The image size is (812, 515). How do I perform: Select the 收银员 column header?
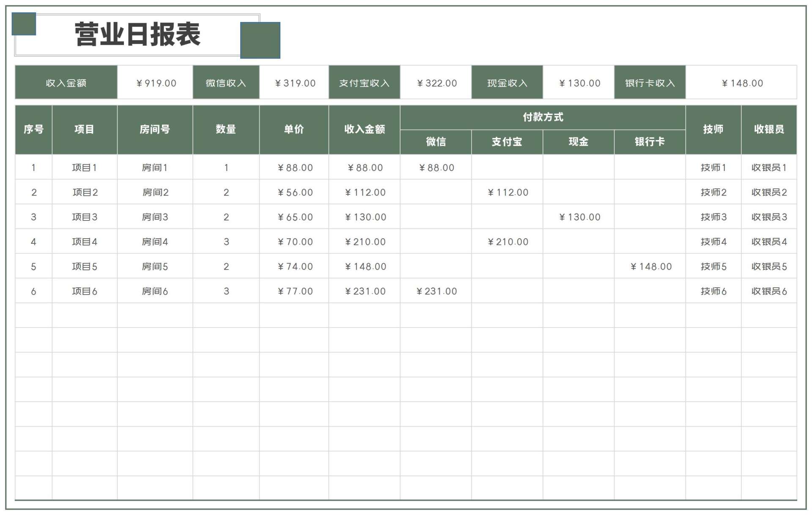[769, 129]
